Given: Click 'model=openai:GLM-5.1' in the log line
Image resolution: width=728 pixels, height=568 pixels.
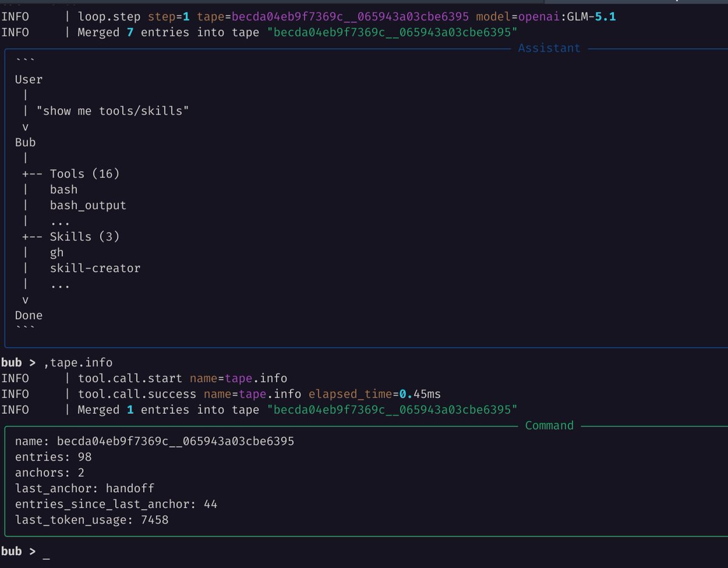Looking at the screenshot, I should [x=545, y=16].
